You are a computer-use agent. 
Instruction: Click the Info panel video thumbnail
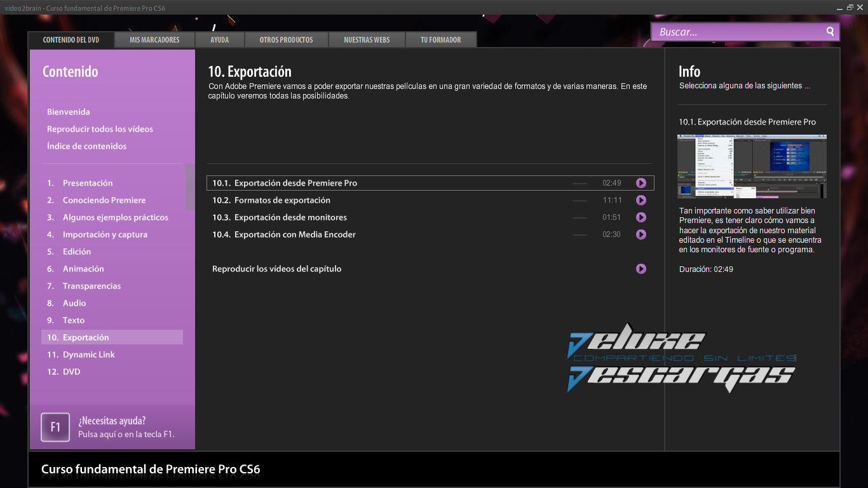click(x=752, y=166)
